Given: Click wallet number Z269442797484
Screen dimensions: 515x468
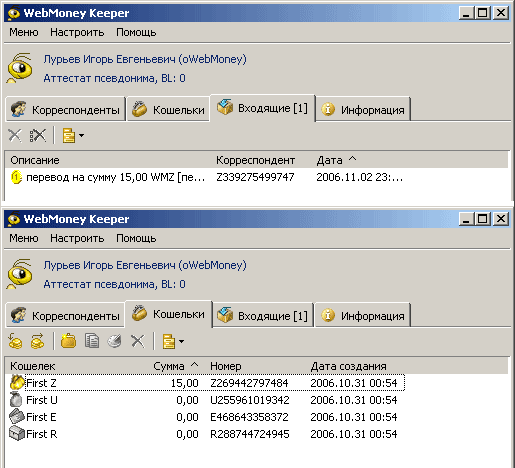Looking at the screenshot, I should click(249, 383).
